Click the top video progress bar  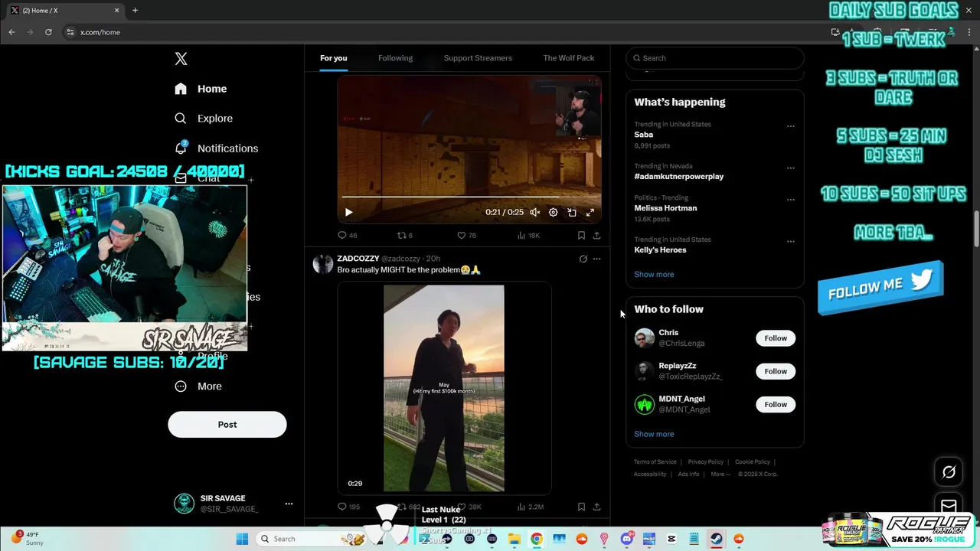(469, 197)
